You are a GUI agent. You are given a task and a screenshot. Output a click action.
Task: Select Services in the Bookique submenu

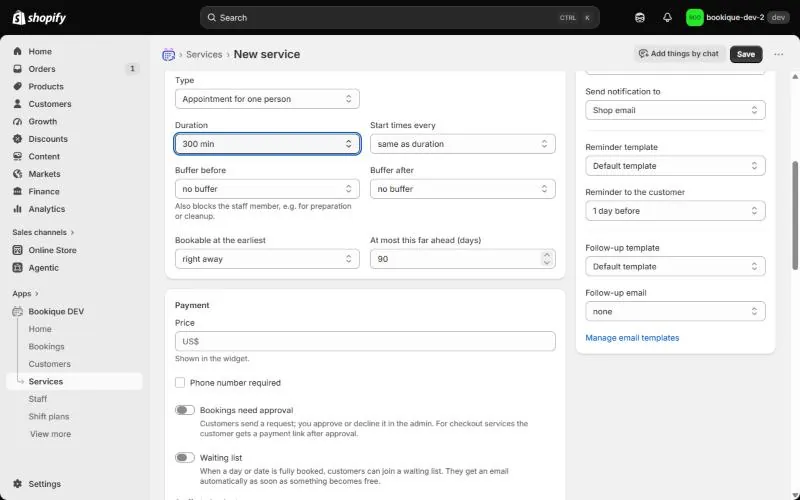(x=74, y=382)
